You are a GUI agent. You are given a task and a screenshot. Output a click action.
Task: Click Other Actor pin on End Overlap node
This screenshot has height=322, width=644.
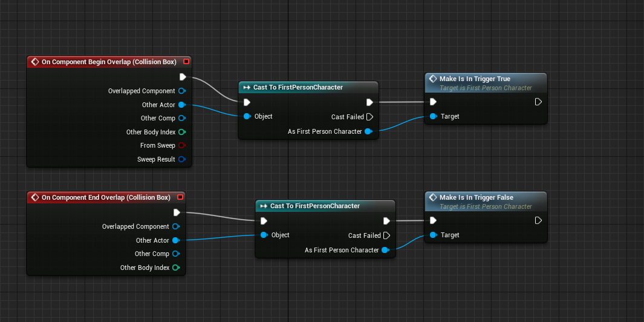pos(176,240)
